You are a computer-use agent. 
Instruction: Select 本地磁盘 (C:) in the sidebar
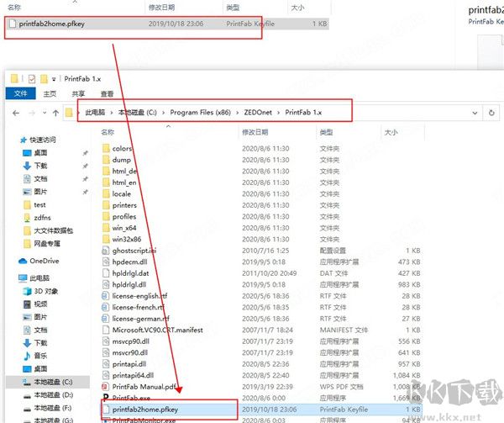(53, 382)
